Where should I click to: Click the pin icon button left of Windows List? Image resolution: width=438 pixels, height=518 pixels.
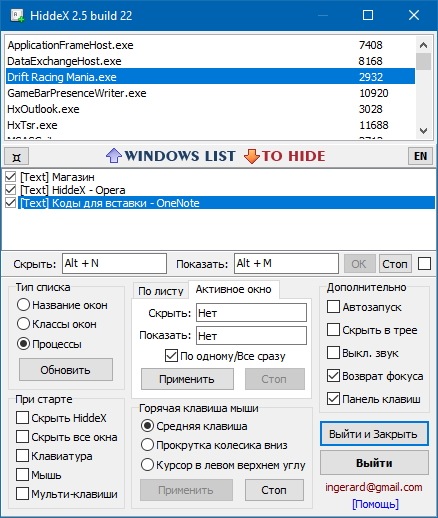[16, 157]
